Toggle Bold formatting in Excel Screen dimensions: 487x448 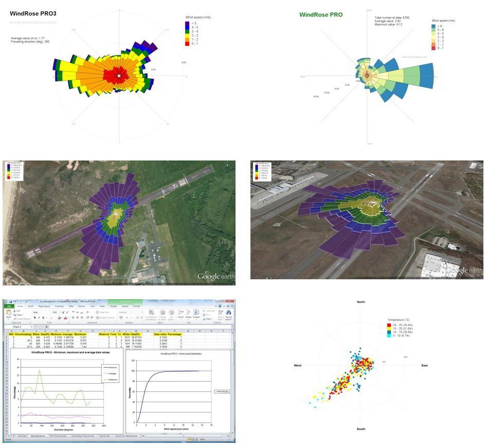pos(35,317)
